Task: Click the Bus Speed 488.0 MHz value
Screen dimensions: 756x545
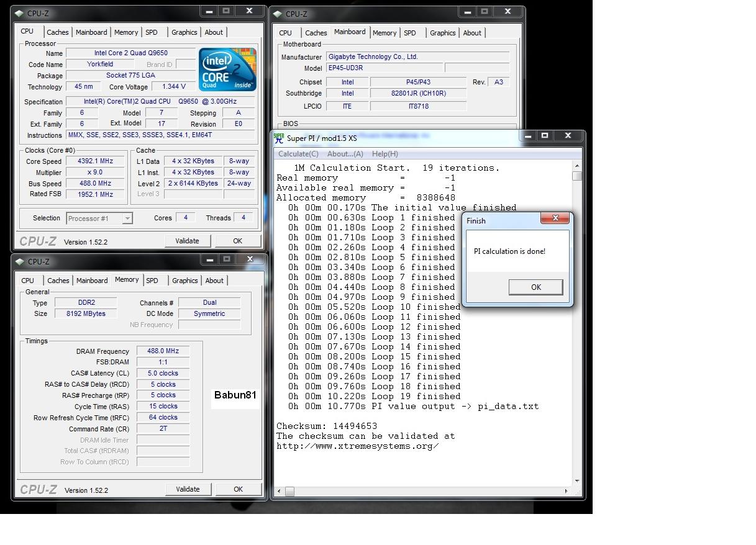Action: (x=95, y=183)
